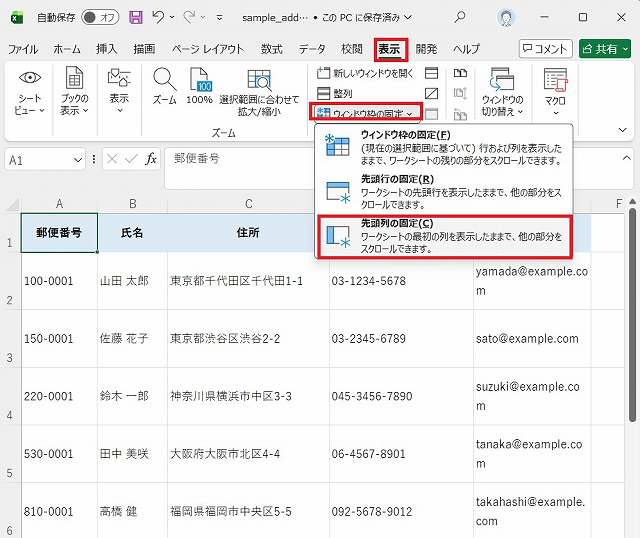The width and height of the screenshot is (640, 538).
Task: Click the 氏名 header cell
Action: tap(132, 233)
